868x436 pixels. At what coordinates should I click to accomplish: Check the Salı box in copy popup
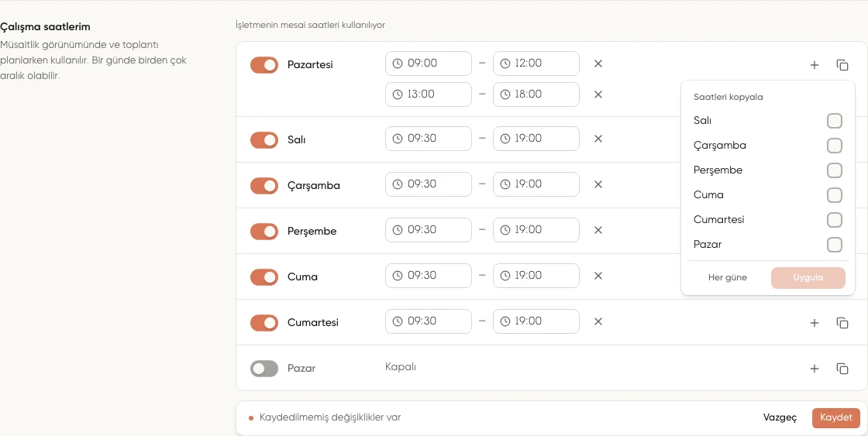[x=834, y=121]
